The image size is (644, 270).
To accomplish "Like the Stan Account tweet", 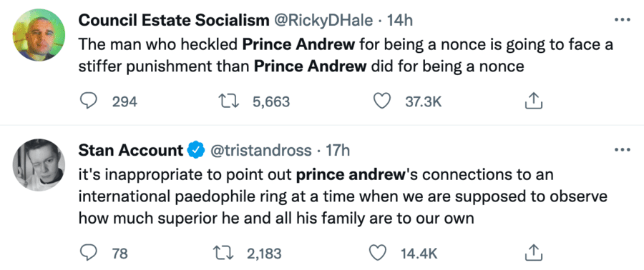I will 379,253.
